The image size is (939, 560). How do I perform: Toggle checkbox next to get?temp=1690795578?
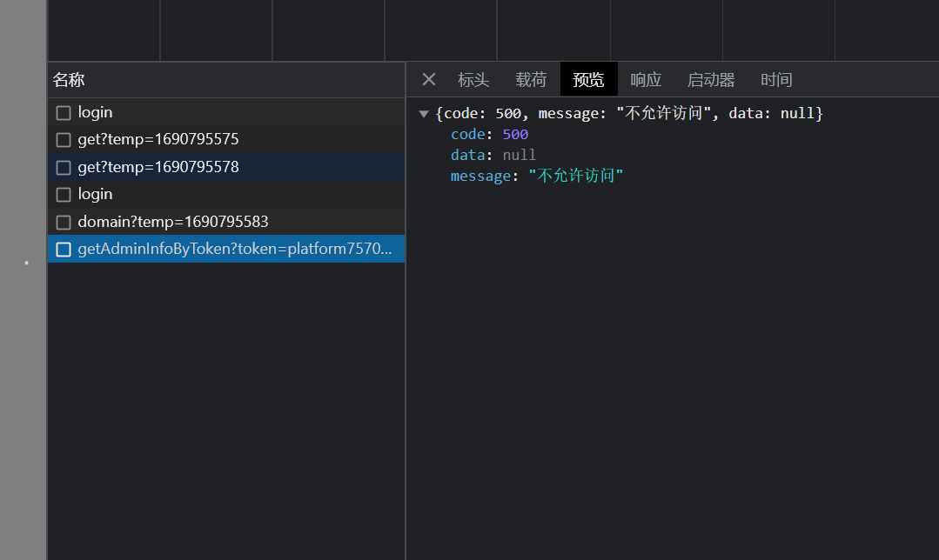tap(64, 168)
